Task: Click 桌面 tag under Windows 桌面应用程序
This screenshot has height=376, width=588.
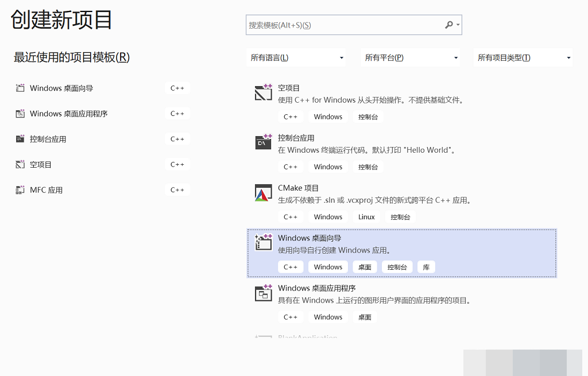Action: point(365,317)
